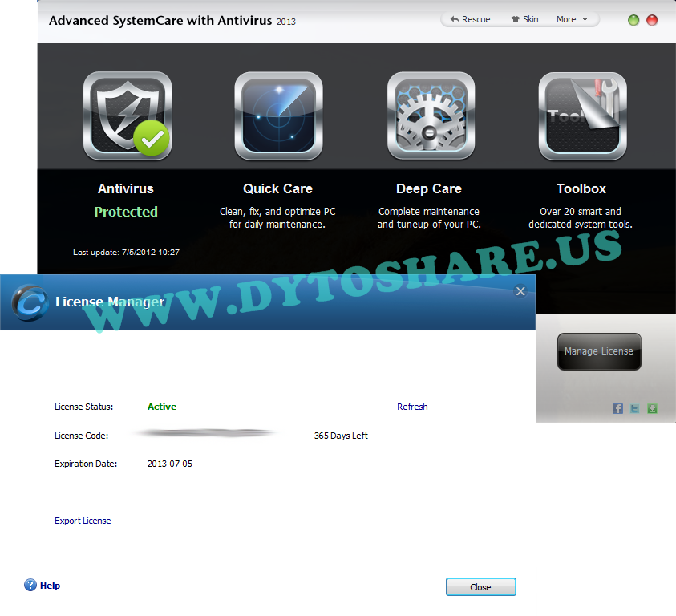This screenshot has width=676, height=616.
Task: Open the Antivirus shield icon
Action: click(x=128, y=115)
